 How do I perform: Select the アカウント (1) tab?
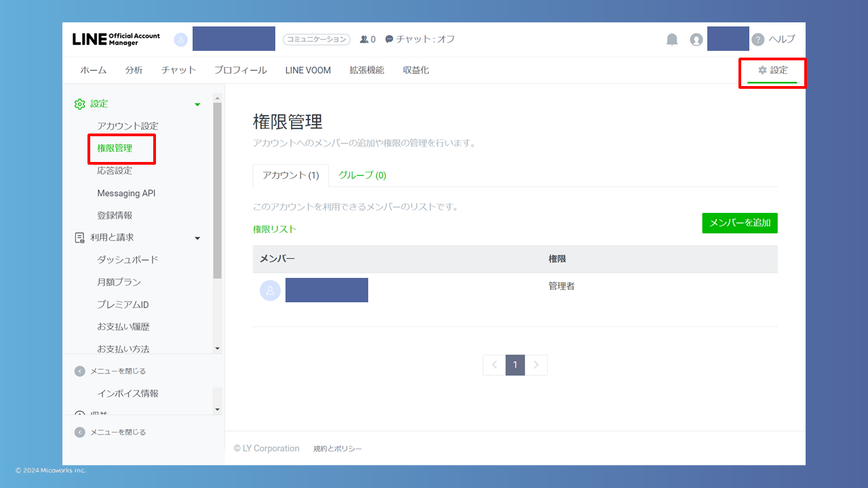click(x=290, y=175)
